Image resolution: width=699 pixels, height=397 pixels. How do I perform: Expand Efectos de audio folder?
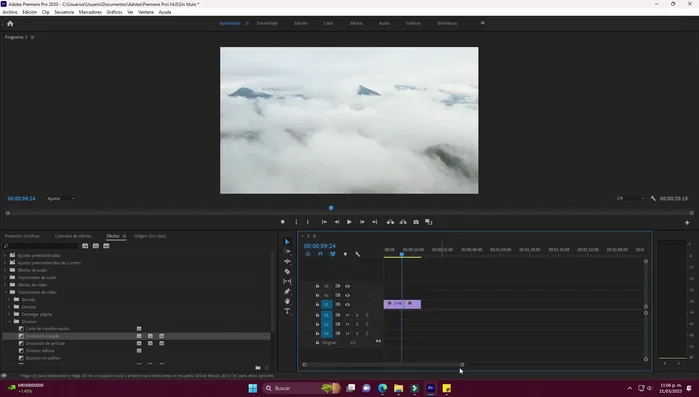click(x=5, y=270)
